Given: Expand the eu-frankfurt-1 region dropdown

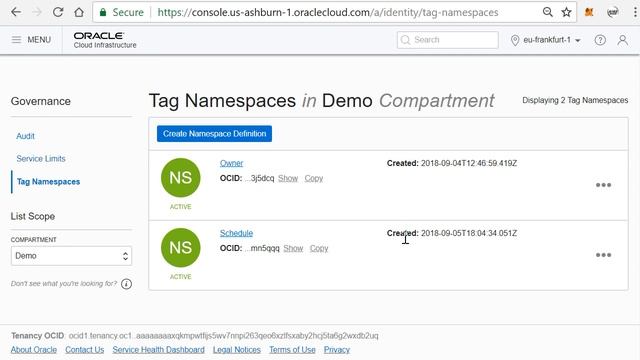Looking at the screenshot, I should point(552,40).
